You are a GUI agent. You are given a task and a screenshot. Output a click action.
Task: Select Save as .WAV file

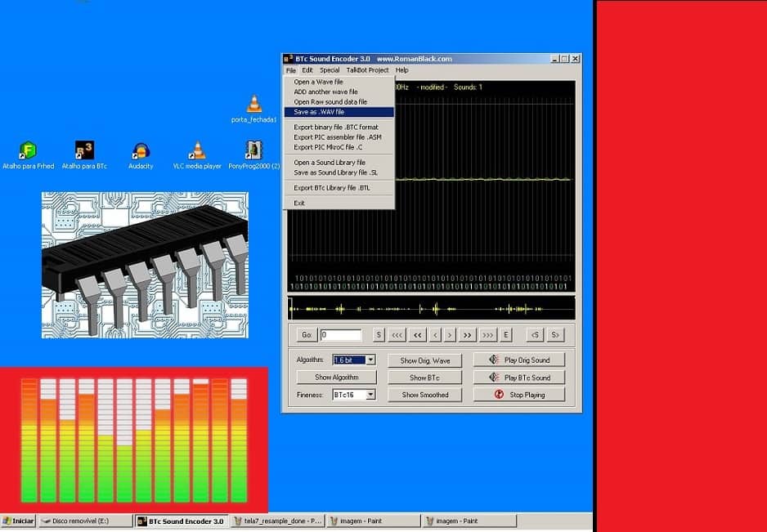click(339, 112)
